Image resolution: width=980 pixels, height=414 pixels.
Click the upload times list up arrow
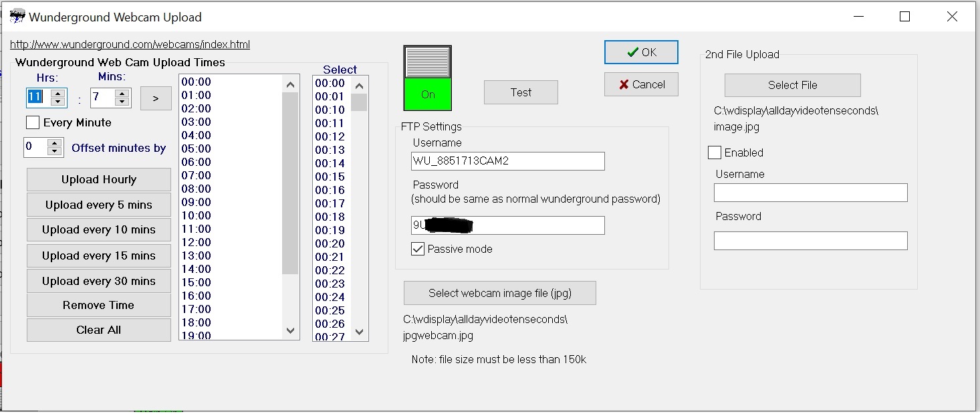(290, 84)
